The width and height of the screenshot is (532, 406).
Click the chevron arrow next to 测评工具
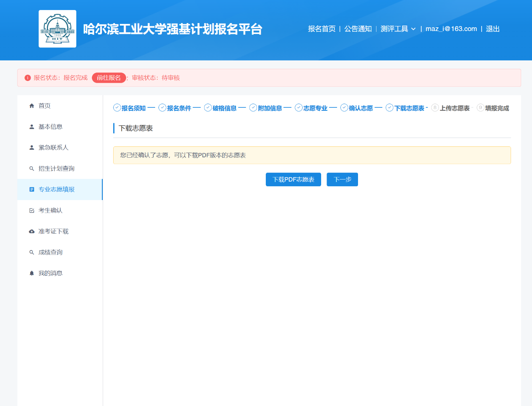[413, 29]
